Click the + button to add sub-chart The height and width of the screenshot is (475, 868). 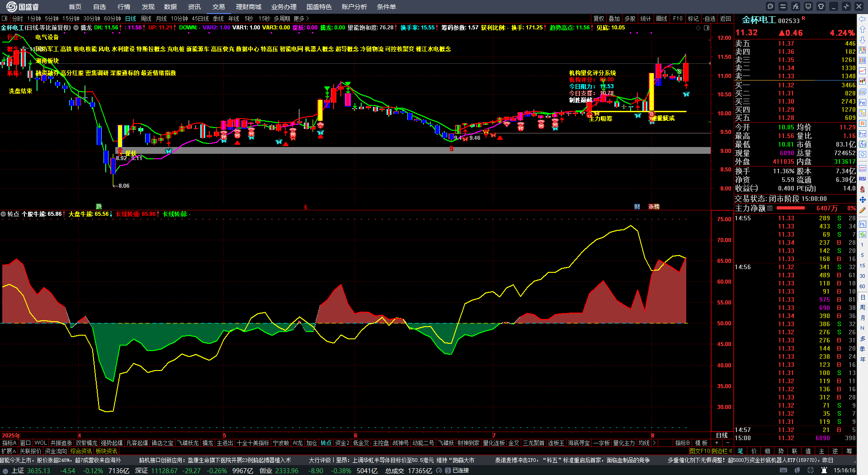click(x=717, y=443)
